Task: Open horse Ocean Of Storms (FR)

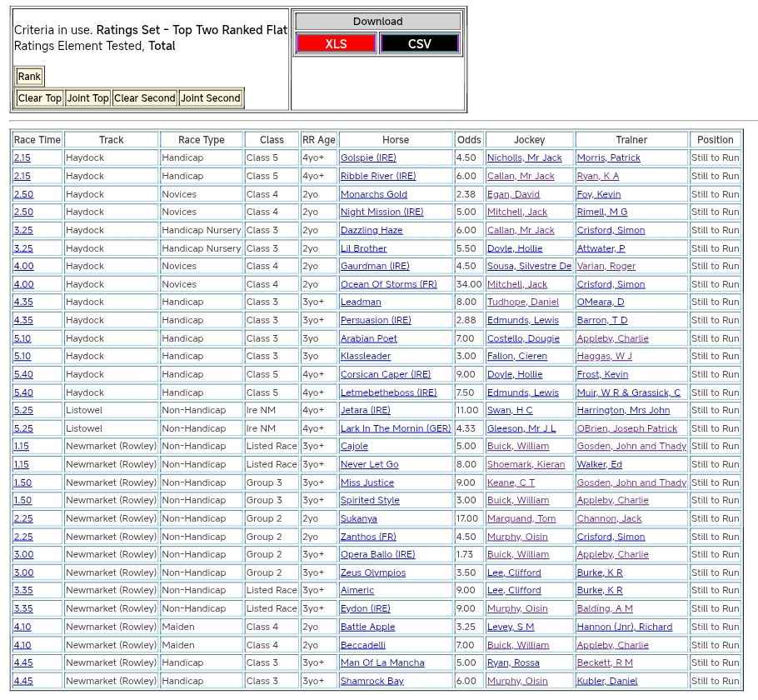Action: pos(388,284)
